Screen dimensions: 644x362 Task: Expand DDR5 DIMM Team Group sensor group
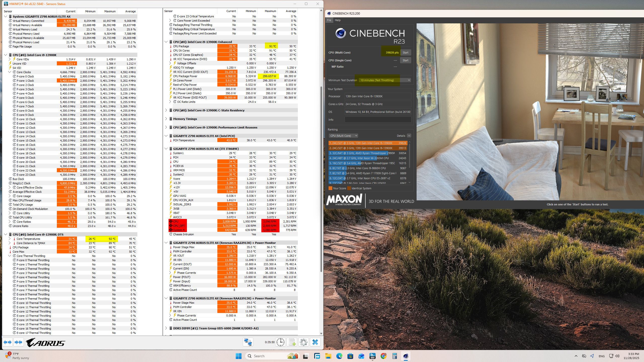coord(166,328)
